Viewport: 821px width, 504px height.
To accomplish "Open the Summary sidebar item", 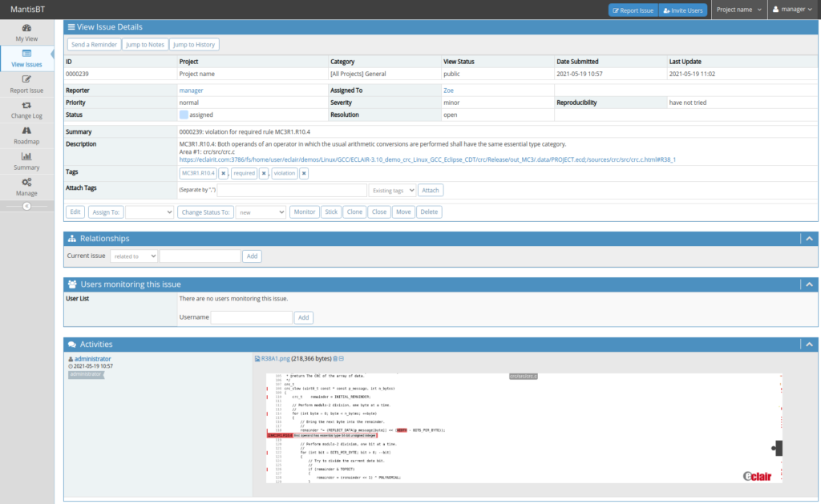I will tap(26, 161).
